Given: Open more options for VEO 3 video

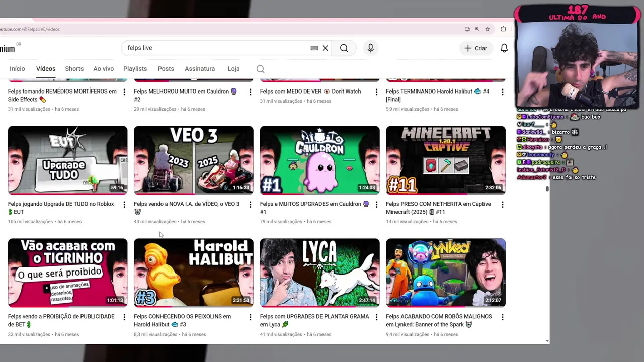Looking at the screenshot, I should [x=250, y=205].
